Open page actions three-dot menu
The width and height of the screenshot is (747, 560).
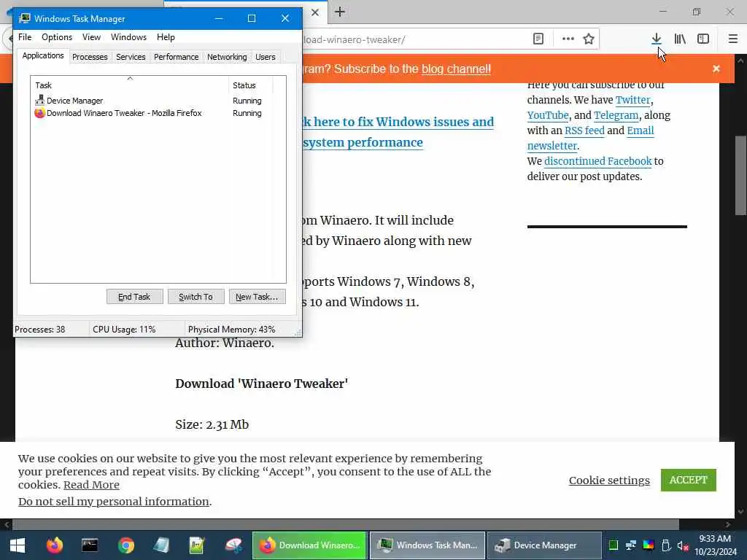point(568,39)
